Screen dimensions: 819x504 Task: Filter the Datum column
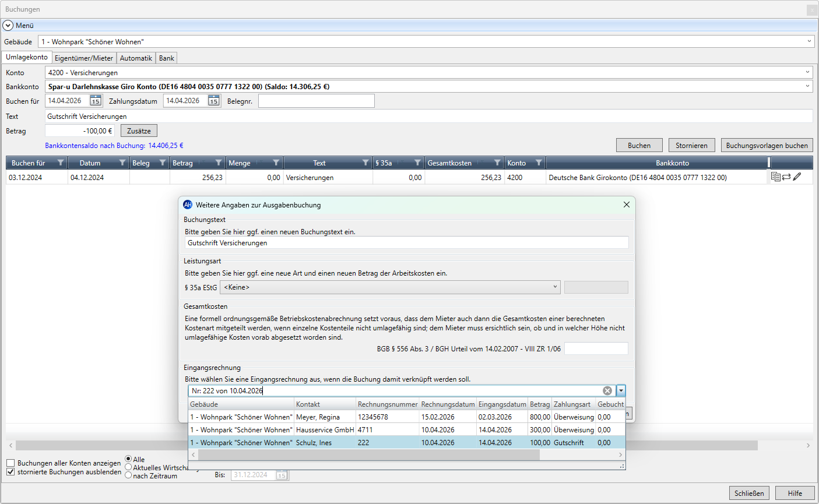coord(122,163)
